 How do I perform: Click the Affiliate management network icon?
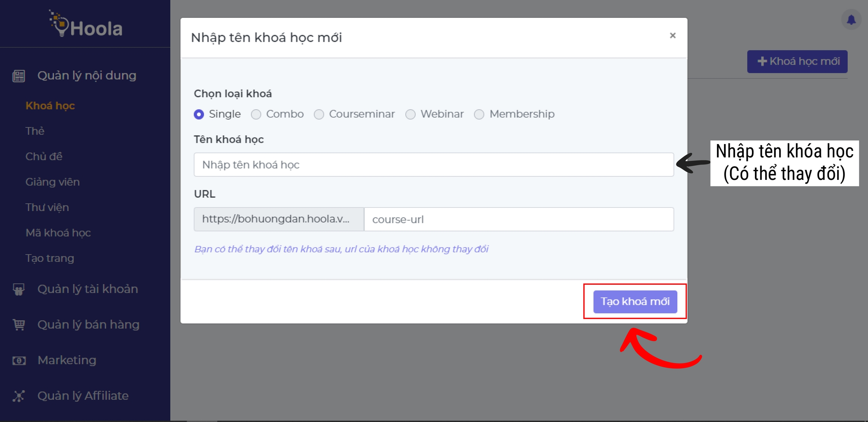[x=19, y=396]
